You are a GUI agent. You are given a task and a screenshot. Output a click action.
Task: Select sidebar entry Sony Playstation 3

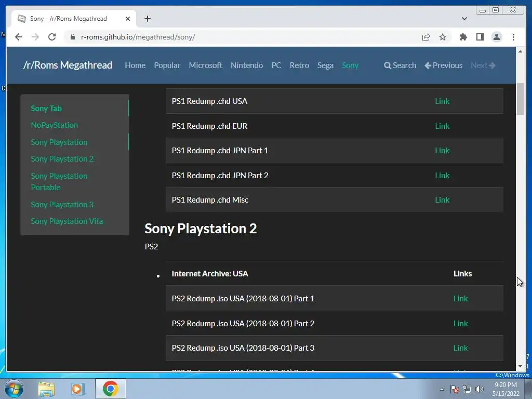pyautogui.click(x=62, y=205)
